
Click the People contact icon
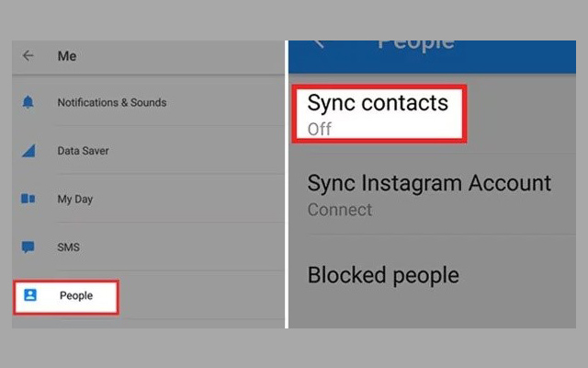tap(28, 295)
